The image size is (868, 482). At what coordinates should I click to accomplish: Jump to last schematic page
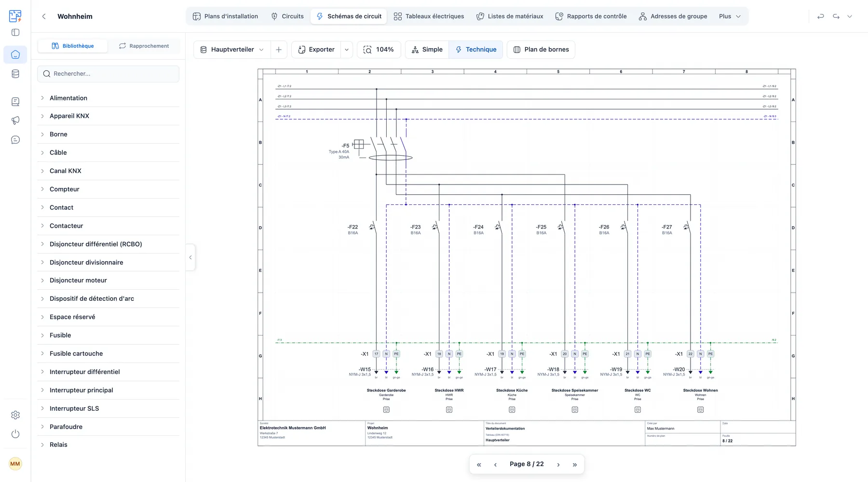(x=575, y=465)
